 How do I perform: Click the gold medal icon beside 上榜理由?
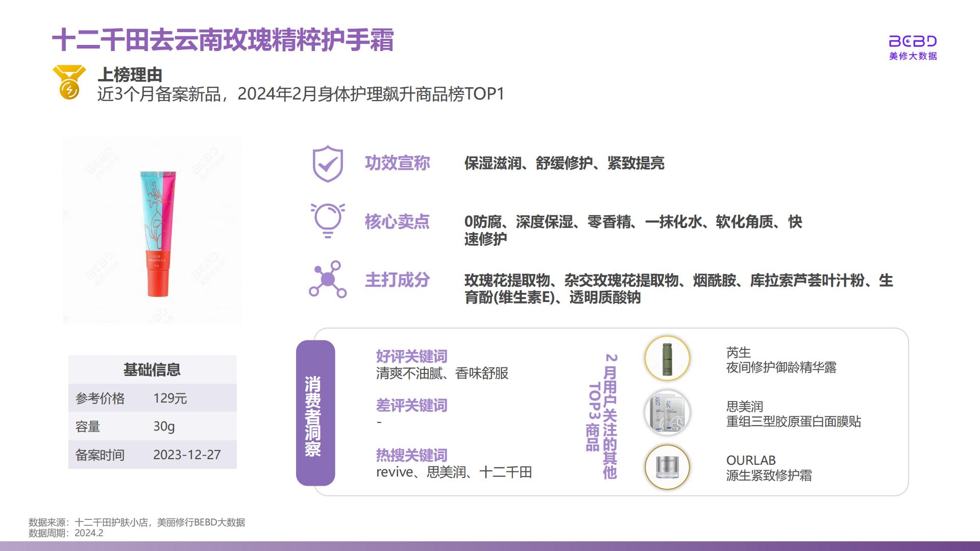pyautogui.click(x=69, y=82)
